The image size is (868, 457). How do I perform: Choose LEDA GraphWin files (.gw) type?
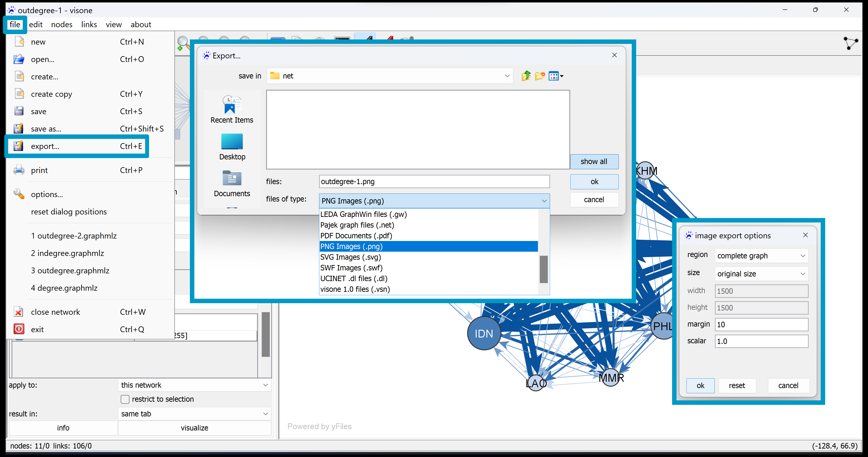pyautogui.click(x=429, y=214)
